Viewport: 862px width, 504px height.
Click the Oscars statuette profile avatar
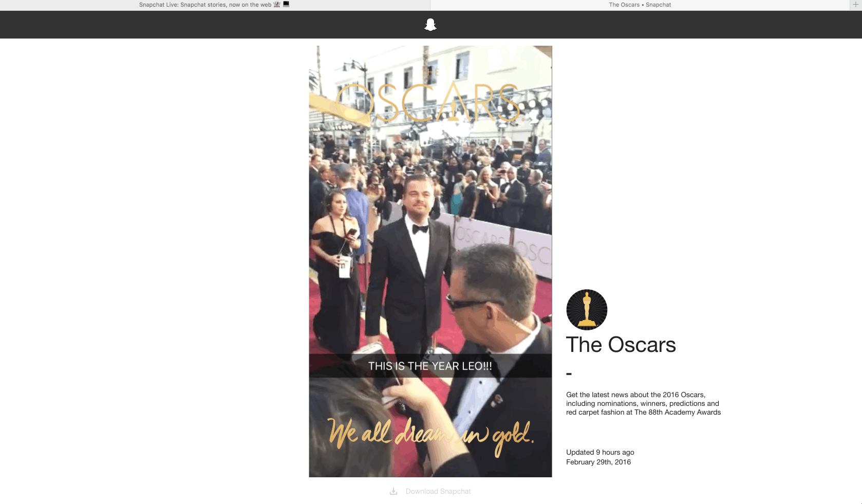tap(587, 310)
